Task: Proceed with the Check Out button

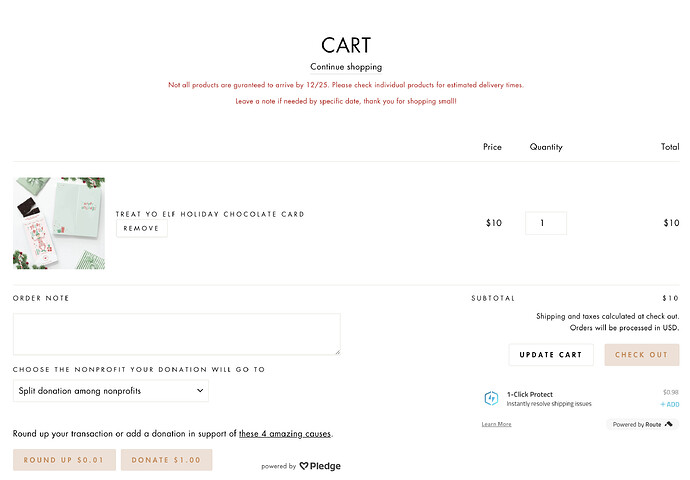Action: click(x=641, y=355)
